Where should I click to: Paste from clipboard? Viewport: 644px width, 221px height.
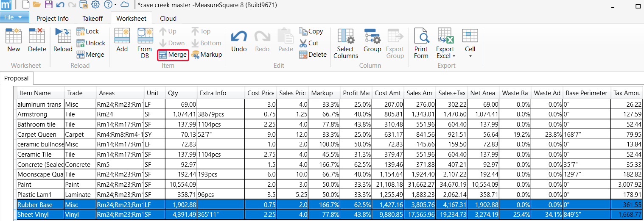click(286, 40)
